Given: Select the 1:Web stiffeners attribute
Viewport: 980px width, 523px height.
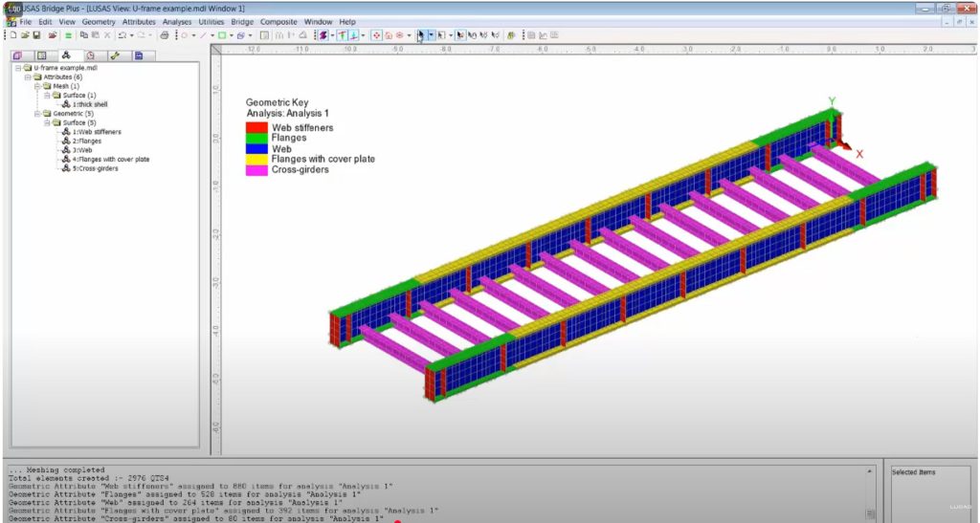Looking at the screenshot, I should click(96, 132).
